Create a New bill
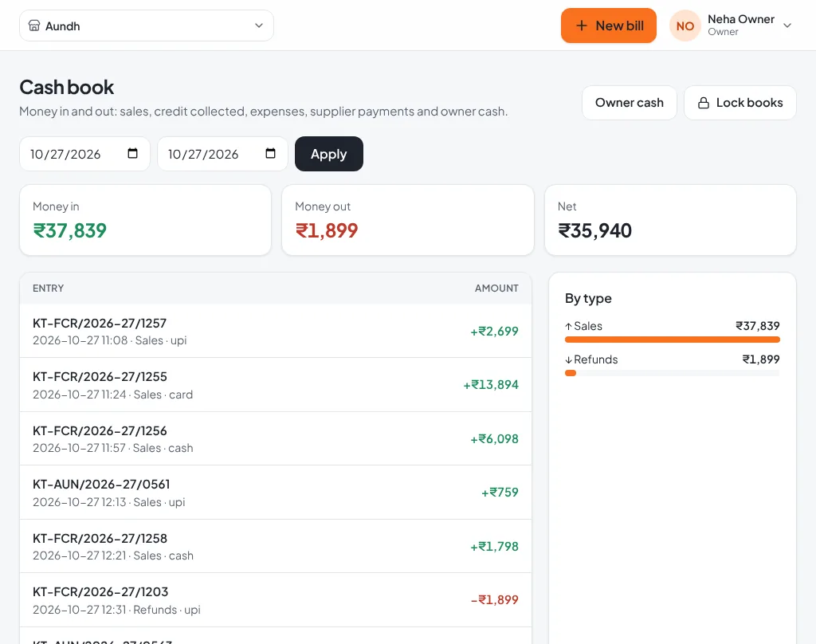The image size is (816, 644). pos(608,26)
